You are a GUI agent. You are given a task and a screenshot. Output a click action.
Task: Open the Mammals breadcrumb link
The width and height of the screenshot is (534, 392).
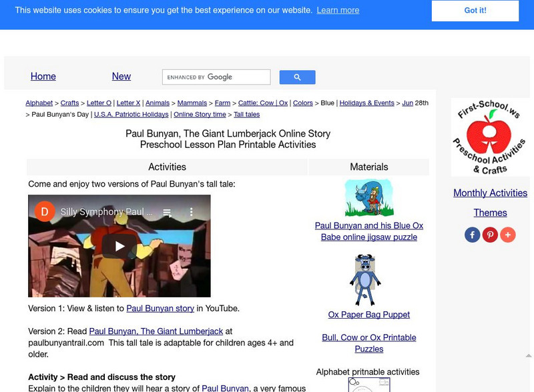[x=192, y=103]
